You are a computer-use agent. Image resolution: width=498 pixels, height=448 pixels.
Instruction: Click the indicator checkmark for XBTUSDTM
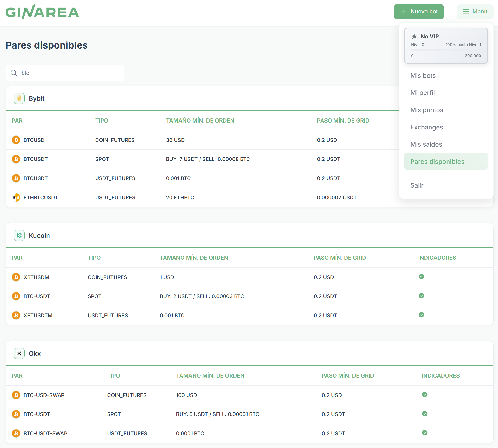pos(421,315)
